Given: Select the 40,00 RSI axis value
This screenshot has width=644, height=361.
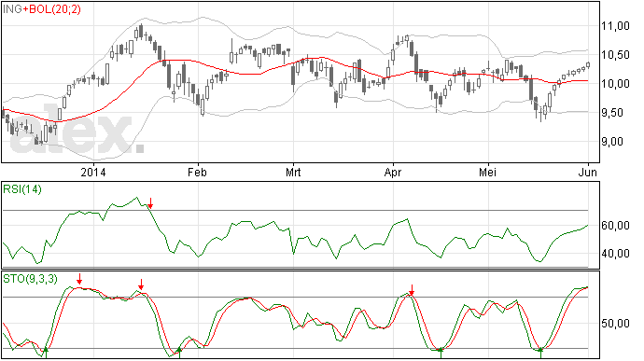Looking at the screenshot, I should (x=615, y=254).
